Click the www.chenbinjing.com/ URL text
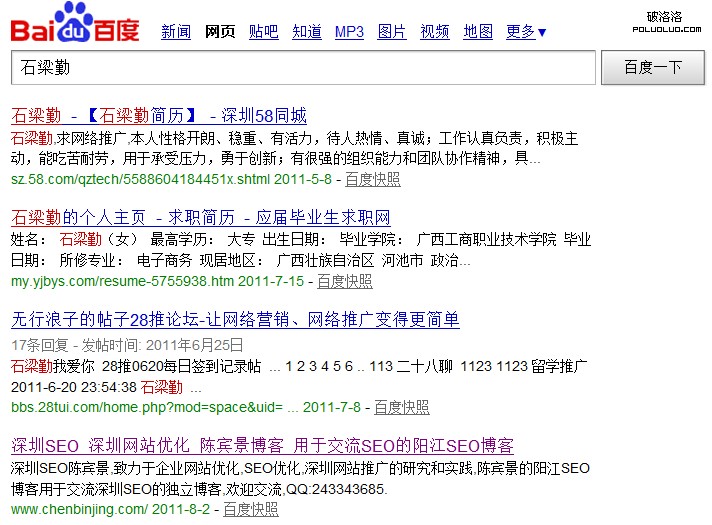 tap(79, 510)
